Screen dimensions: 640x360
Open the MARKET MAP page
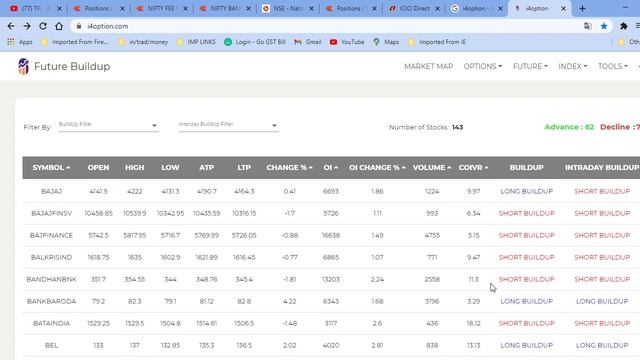(428, 67)
